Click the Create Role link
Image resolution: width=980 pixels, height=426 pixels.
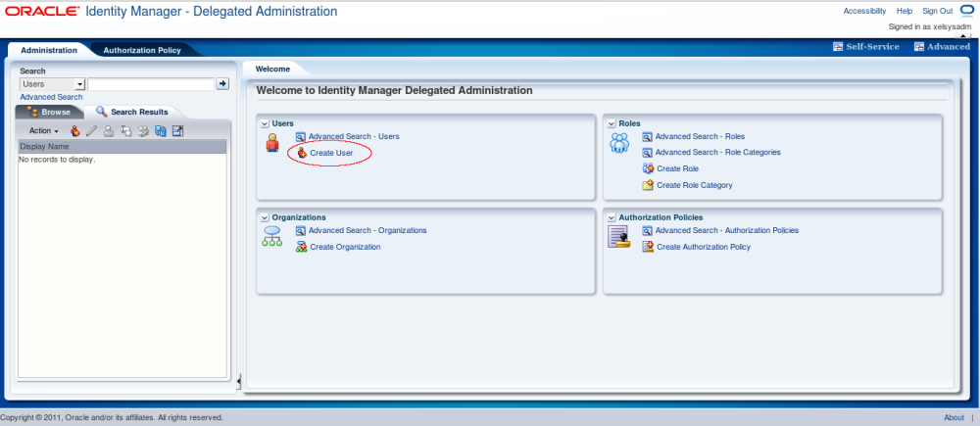click(677, 168)
